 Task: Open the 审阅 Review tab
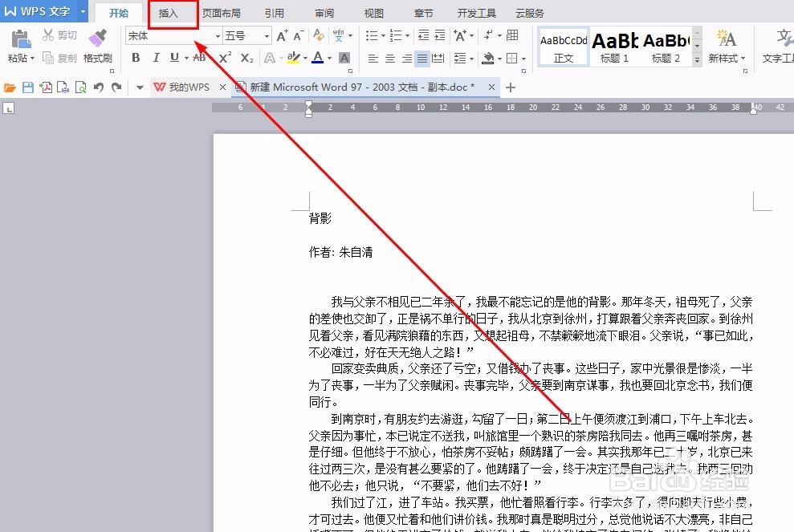324,14
